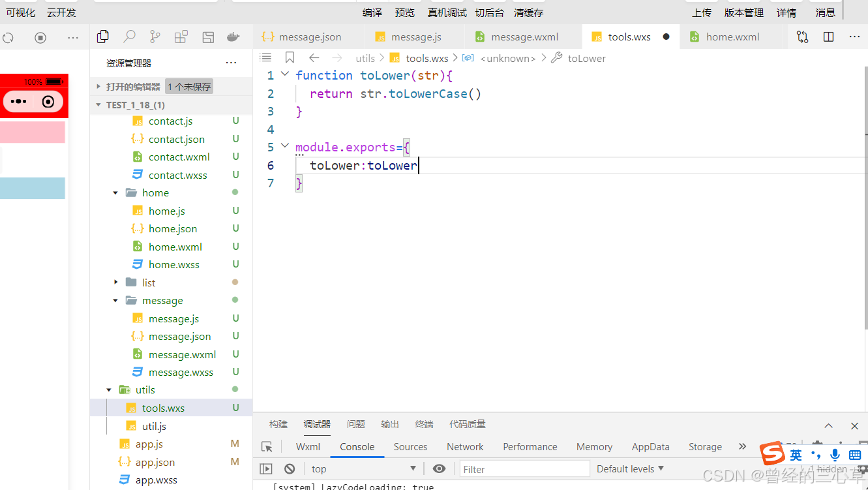Image resolution: width=868 pixels, height=490 pixels.
Task: Collapse the utils folder
Action: point(109,390)
